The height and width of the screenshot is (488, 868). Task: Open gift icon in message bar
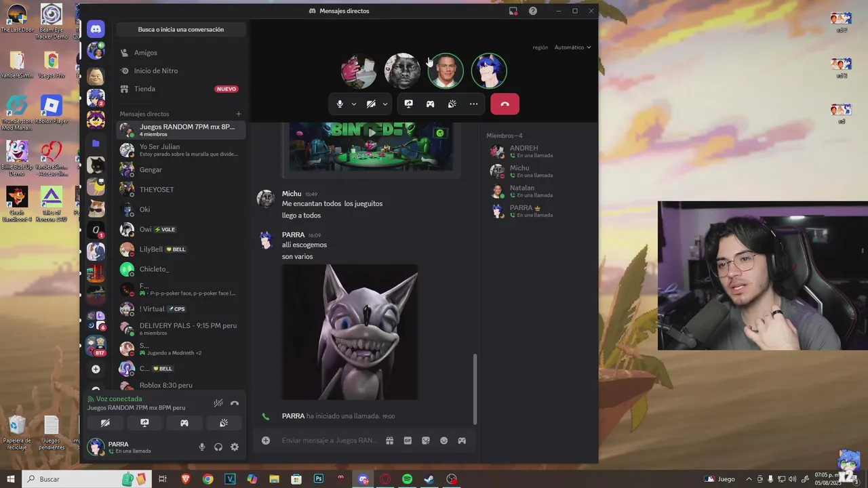[x=389, y=441]
